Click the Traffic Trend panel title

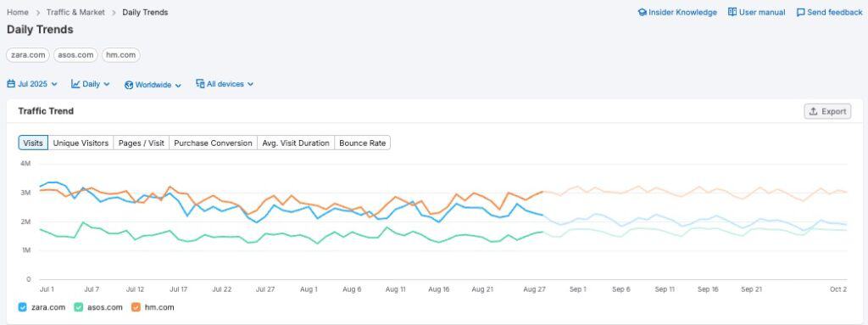click(46, 111)
